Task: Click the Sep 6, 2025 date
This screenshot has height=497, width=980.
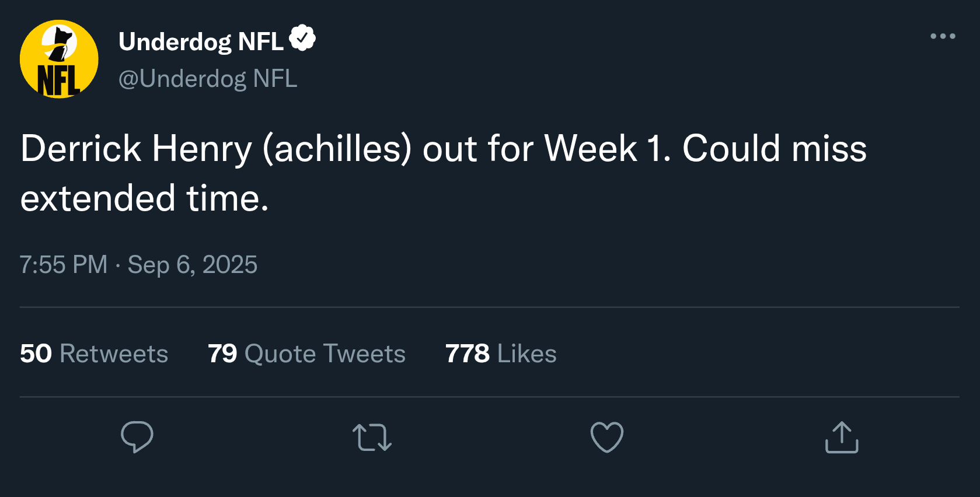Action: pos(192,265)
